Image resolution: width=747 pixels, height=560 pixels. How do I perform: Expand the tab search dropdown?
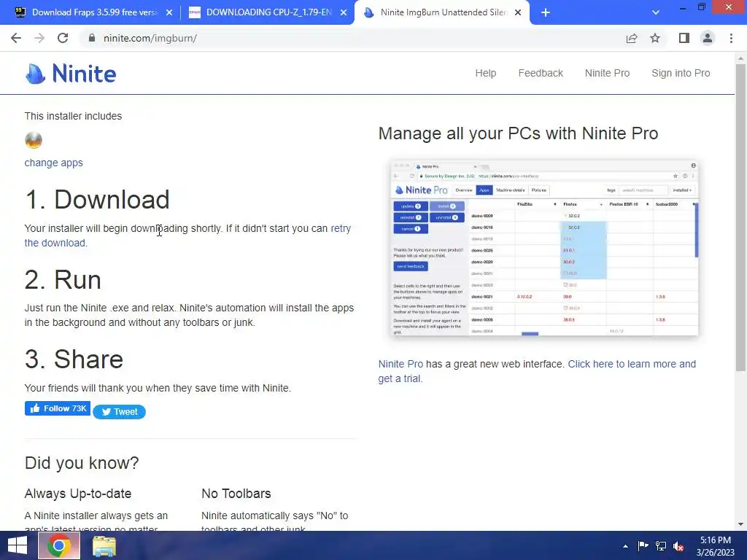pos(656,13)
